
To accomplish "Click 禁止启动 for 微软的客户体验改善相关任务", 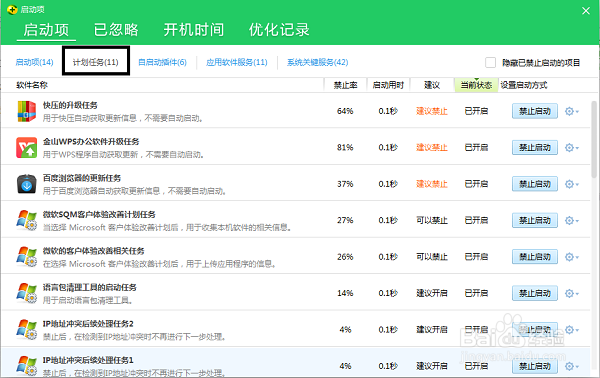I will (x=535, y=257).
